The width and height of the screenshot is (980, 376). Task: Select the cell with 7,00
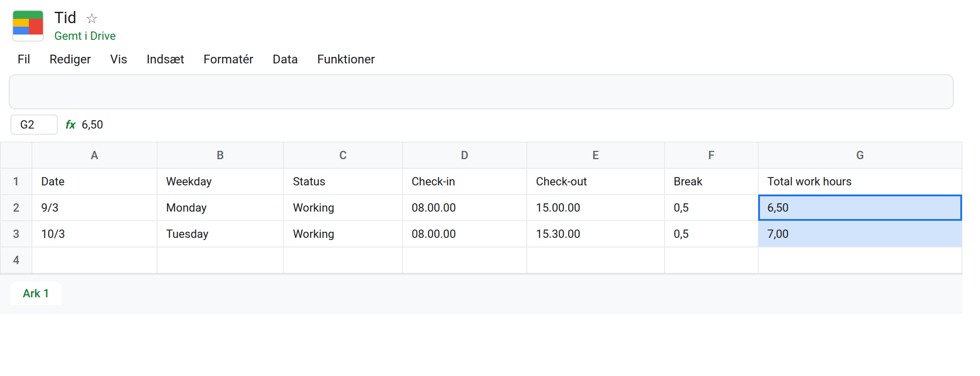860,234
